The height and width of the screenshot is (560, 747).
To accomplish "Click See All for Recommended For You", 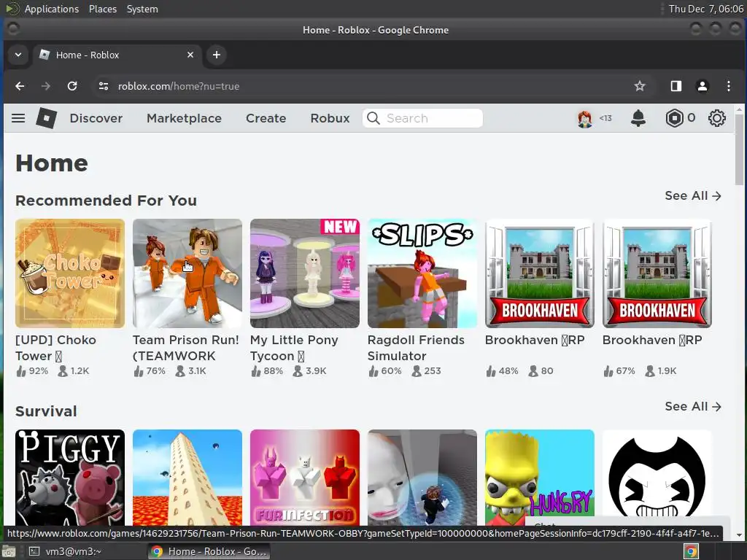I will pos(693,195).
